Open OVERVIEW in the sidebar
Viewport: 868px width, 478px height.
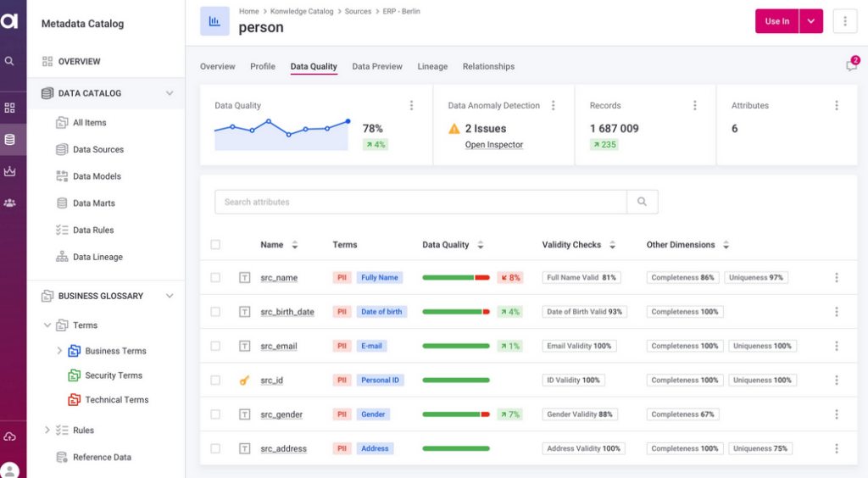79,61
